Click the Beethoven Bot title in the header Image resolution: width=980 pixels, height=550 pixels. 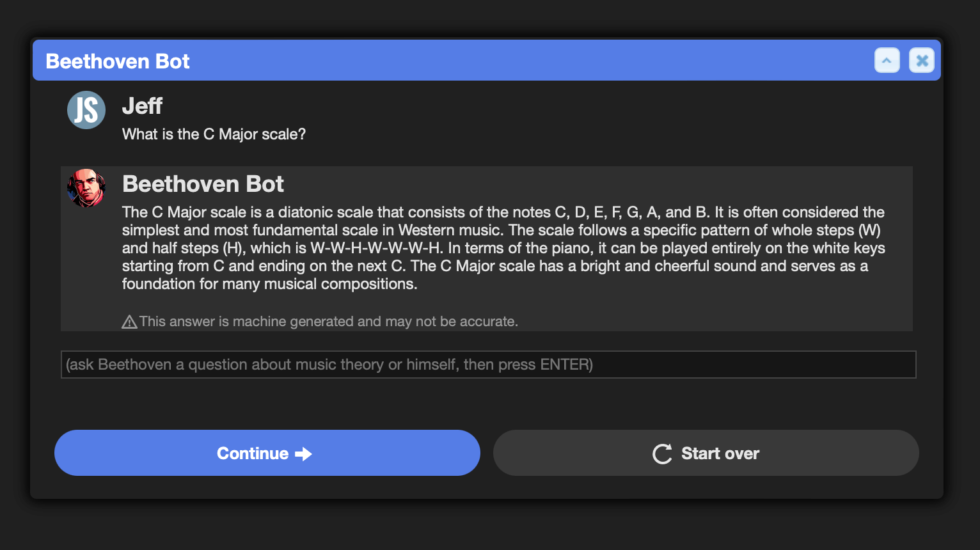(x=118, y=61)
